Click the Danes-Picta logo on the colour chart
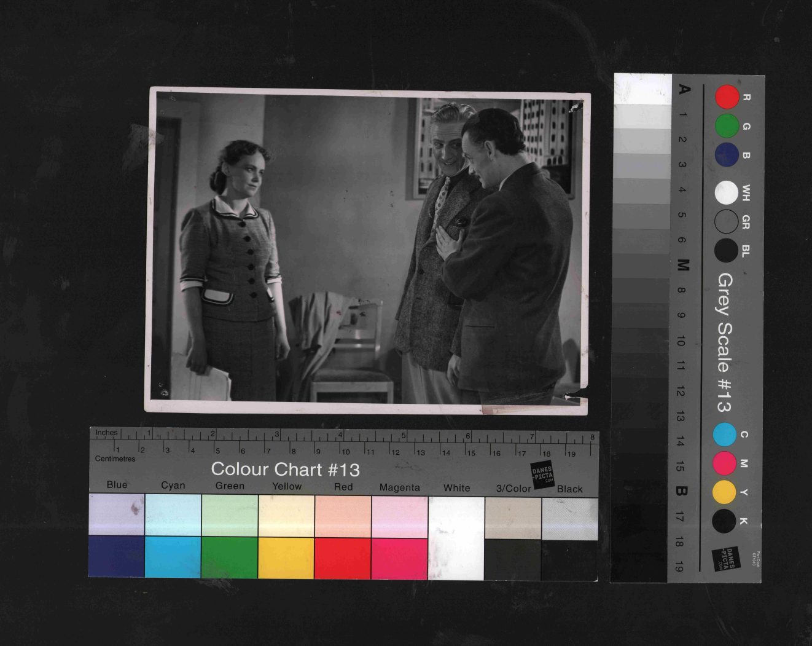This screenshot has height=646, width=812. point(542,474)
